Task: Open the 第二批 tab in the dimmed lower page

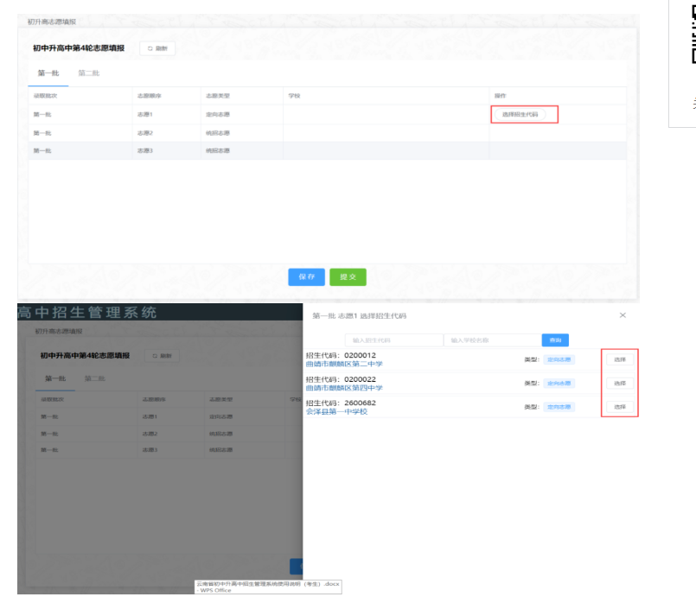Action: 94,378
